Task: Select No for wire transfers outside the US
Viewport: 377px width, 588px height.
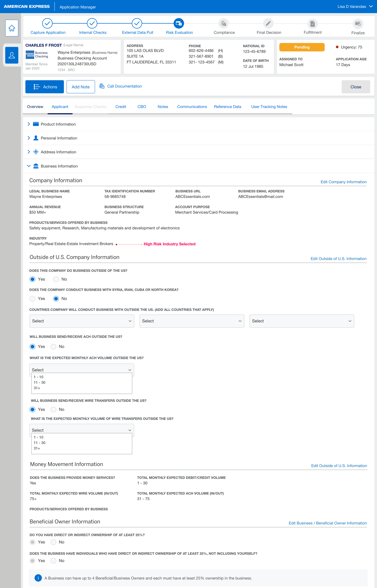Action: pyautogui.click(x=53, y=409)
